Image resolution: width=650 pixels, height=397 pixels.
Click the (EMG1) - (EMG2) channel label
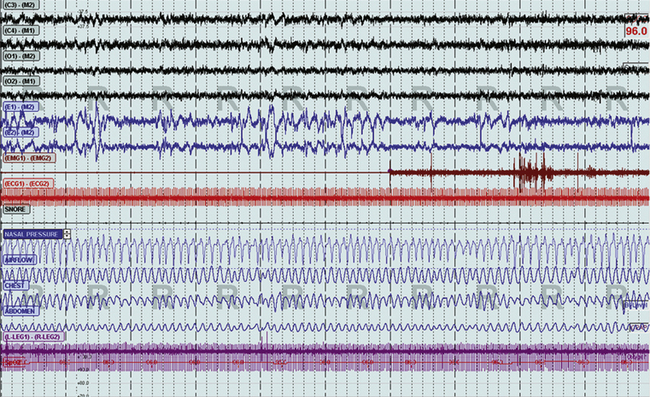coord(29,158)
